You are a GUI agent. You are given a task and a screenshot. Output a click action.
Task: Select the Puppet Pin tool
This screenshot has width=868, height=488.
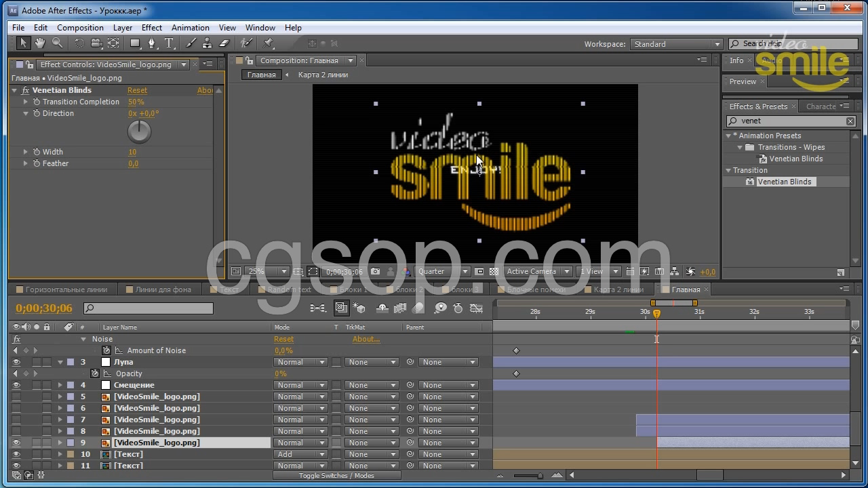click(269, 43)
